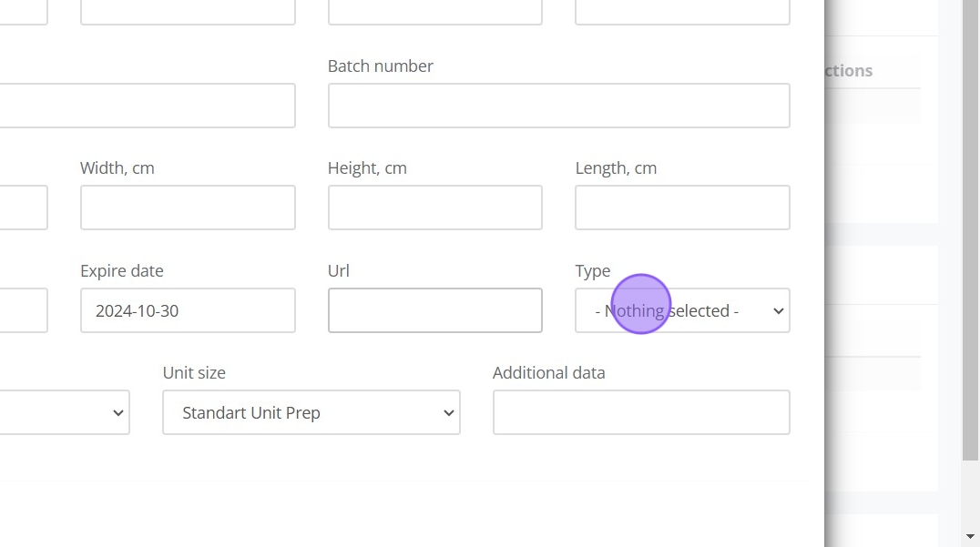Click into the Height, cm field
Screen dimensions: 980x547
coord(434,208)
